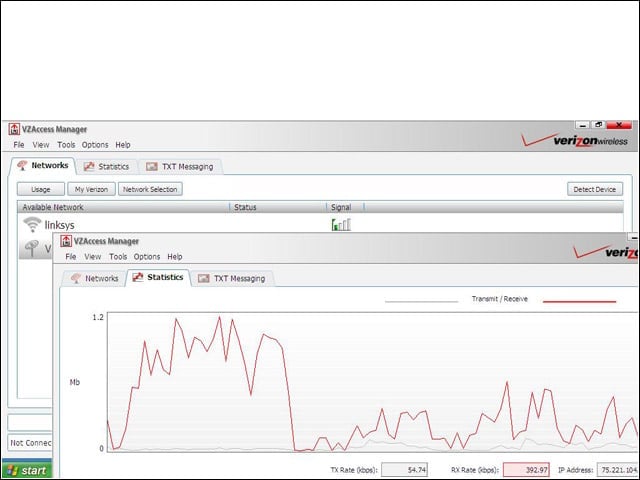Open File menu in front VZAccess window
This screenshot has height=480, width=640.
click(x=71, y=257)
